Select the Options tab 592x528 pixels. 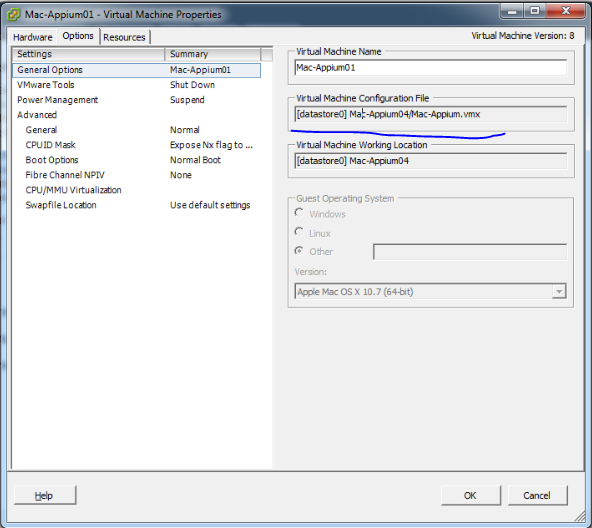[x=78, y=36]
